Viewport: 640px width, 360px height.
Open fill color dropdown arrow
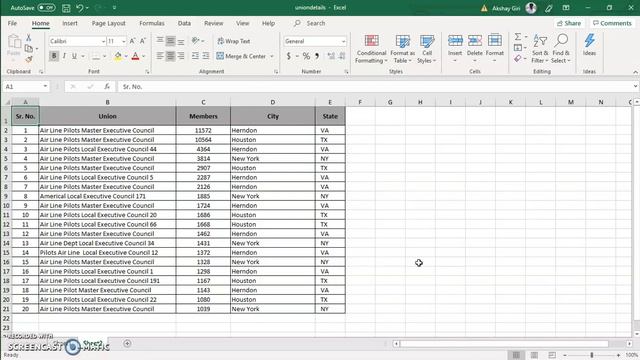[126, 56]
